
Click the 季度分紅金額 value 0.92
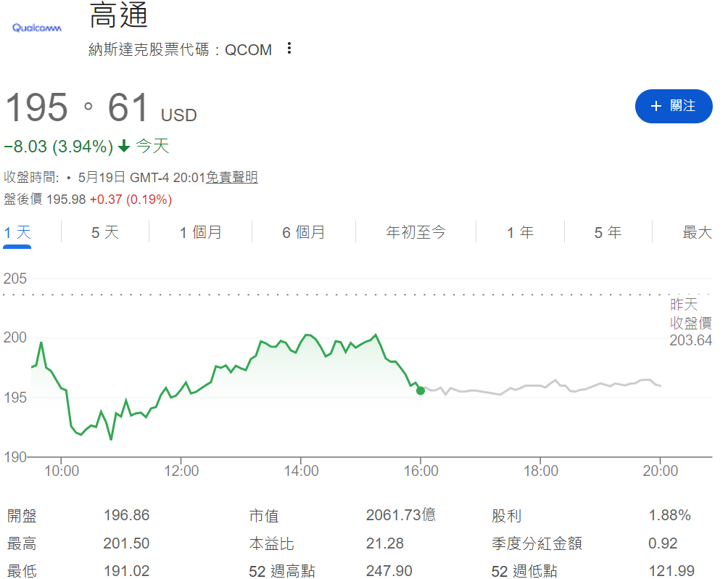(663, 543)
